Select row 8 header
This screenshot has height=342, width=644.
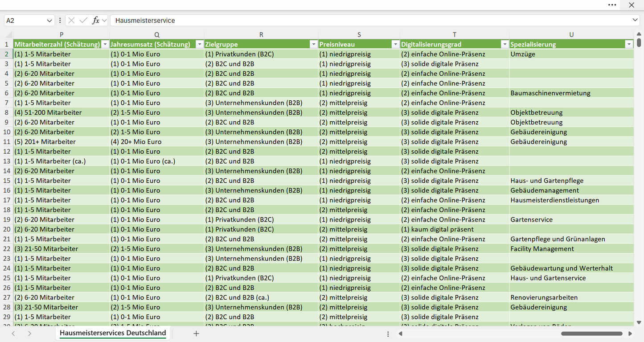pyautogui.click(x=7, y=112)
